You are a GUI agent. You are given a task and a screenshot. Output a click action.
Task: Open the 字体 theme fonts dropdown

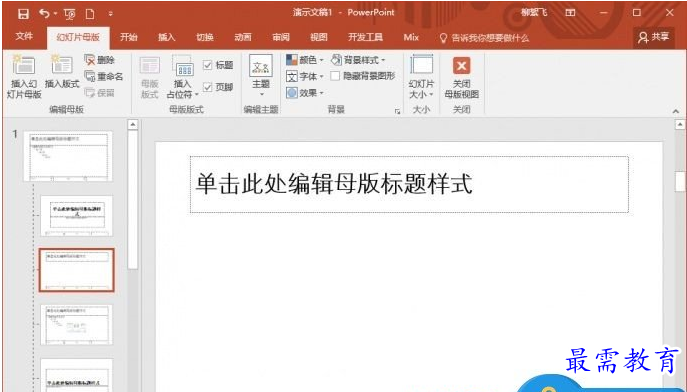point(305,76)
